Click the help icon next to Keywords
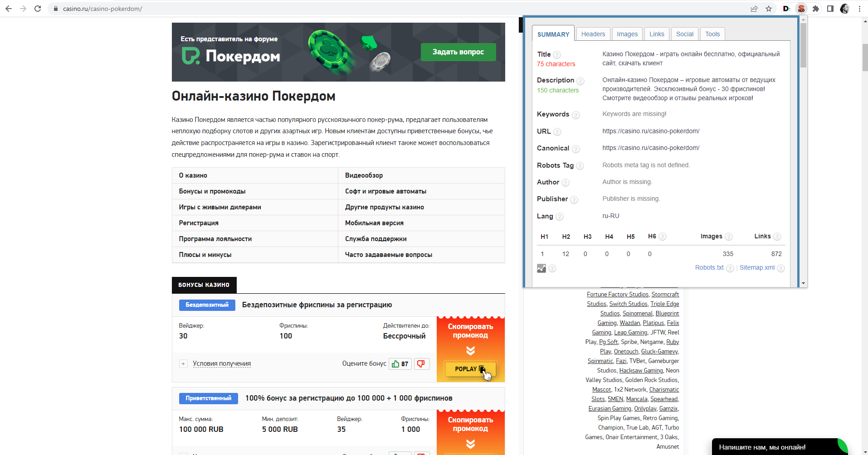The height and width of the screenshot is (455, 868). (576, 115)
